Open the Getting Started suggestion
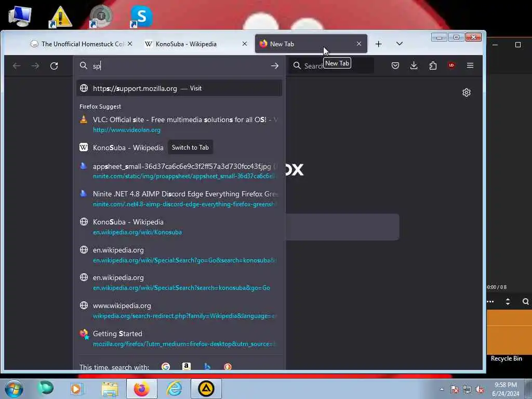 179,338
